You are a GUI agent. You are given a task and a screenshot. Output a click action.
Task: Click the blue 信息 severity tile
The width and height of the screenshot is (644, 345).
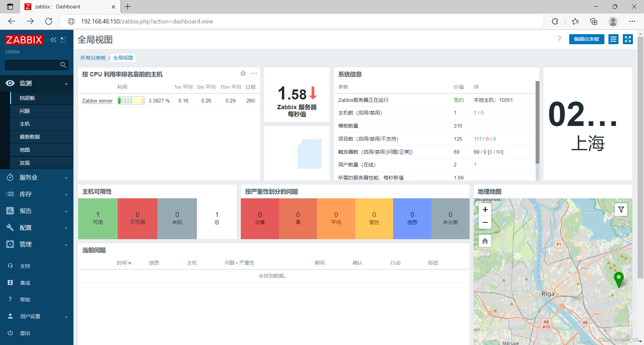point(412,219)
